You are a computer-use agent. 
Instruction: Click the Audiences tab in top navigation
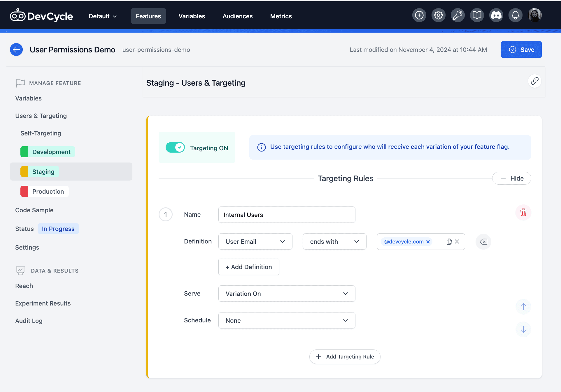(237, 16)
